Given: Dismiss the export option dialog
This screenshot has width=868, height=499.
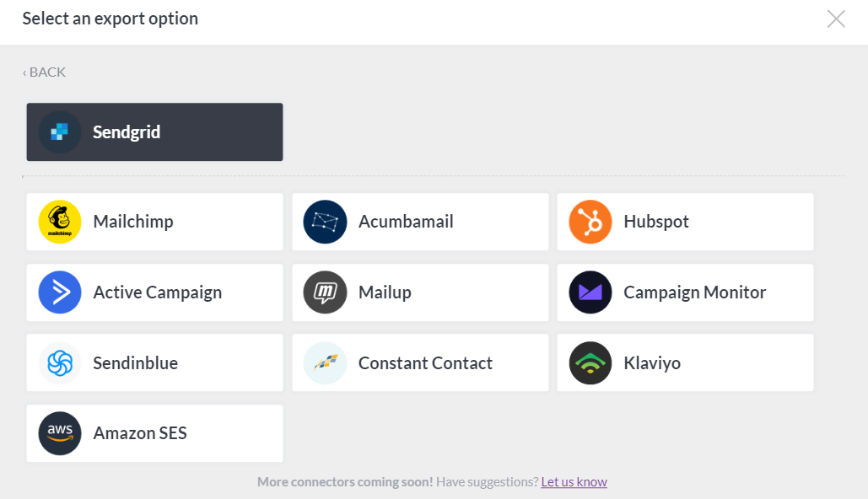Looking at the screenshot, I should coord(835,18).
